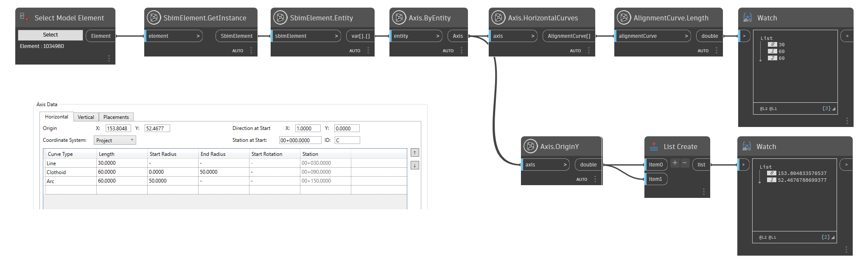The height and width of the screenshot is (276, 868).
Task: Select the Arc curve type row
Action: pyautogui.click(x=226, y=181)
